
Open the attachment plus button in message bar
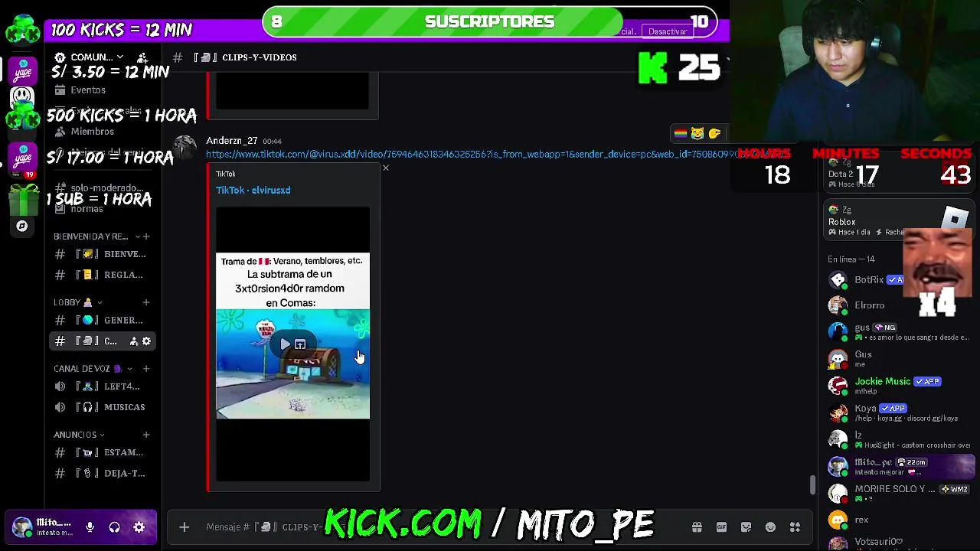(184, 527)
